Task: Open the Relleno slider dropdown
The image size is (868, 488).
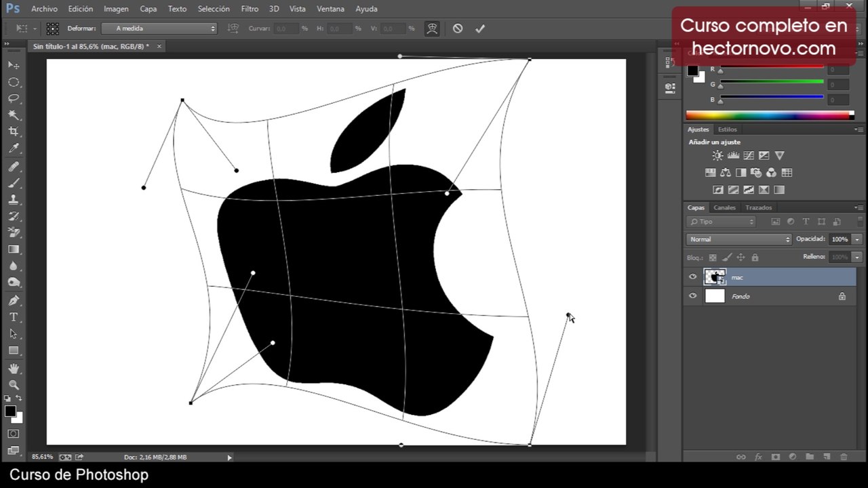Action: tap(857, 258)
